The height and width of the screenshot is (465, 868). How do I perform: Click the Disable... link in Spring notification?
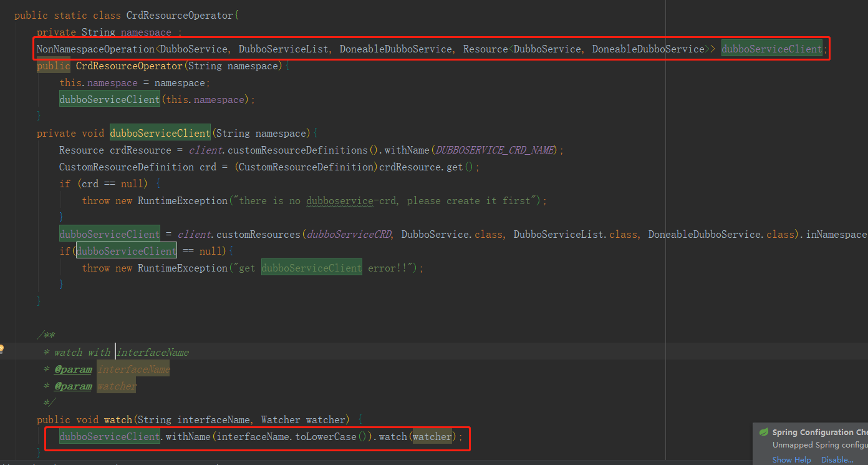[x=837, y=460]
